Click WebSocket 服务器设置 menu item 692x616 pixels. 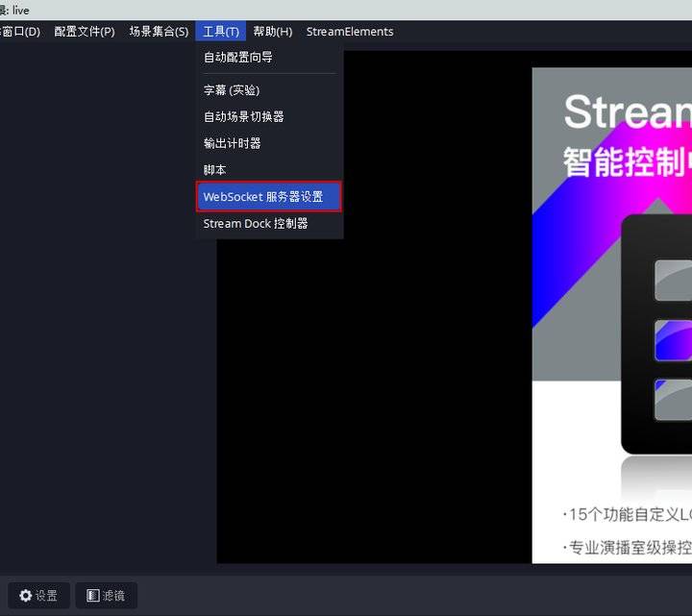(269, 197)
